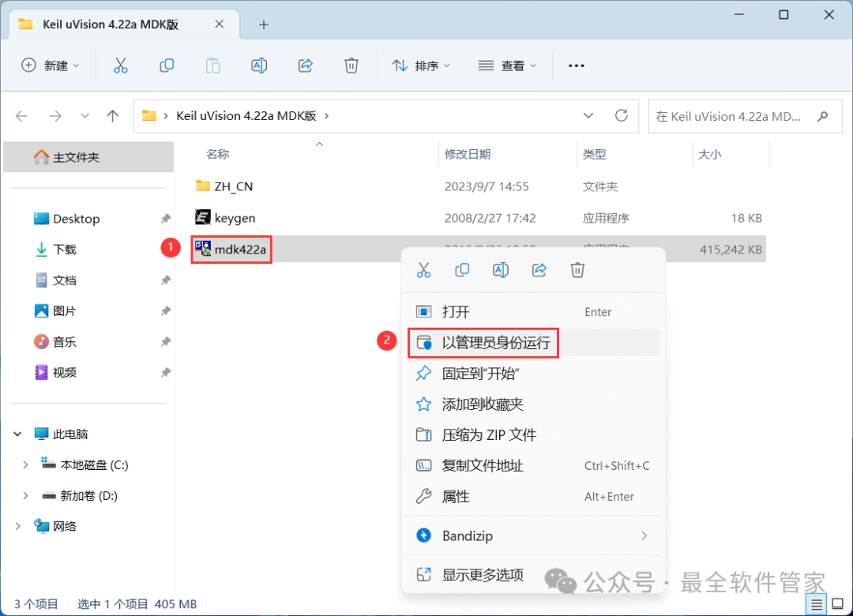Click the Paste icon in the toolbar
Image resolution: width=853 pixels, height=616 pixels.
[212, 66]
